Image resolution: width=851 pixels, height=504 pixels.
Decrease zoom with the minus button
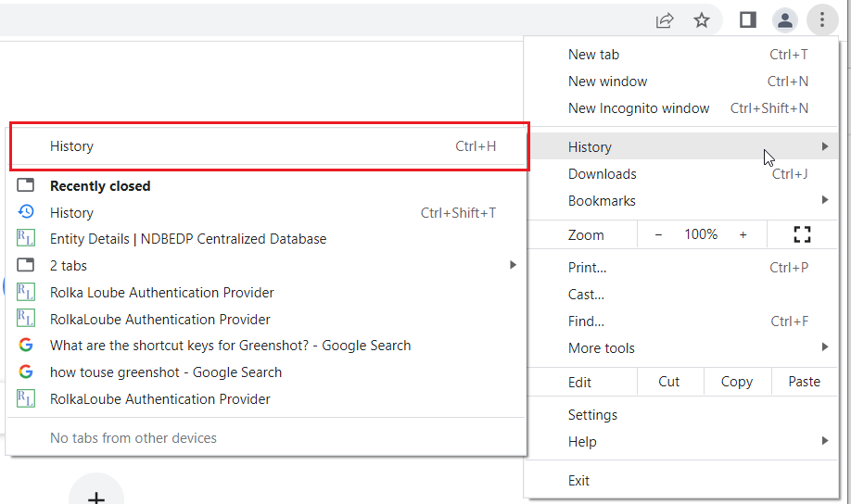pyautogui.click(x=658, y=235)
